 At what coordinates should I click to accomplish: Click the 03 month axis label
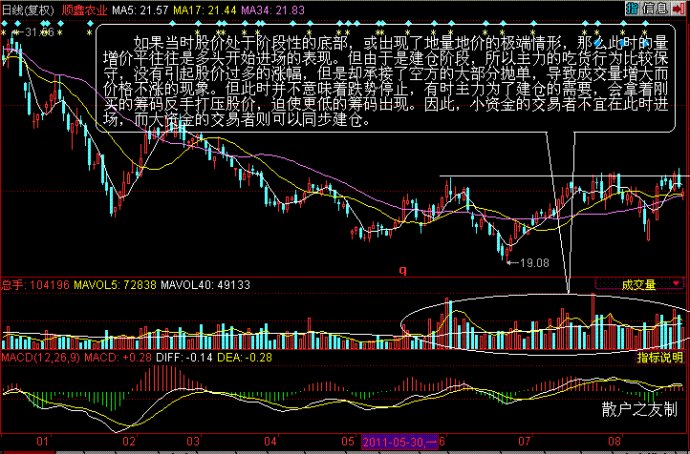193,441
